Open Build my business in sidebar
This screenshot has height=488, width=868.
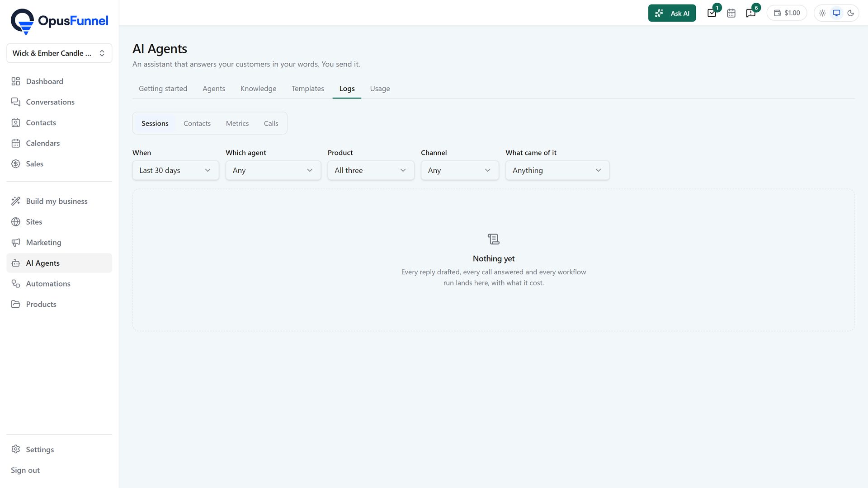pos(59,202)
